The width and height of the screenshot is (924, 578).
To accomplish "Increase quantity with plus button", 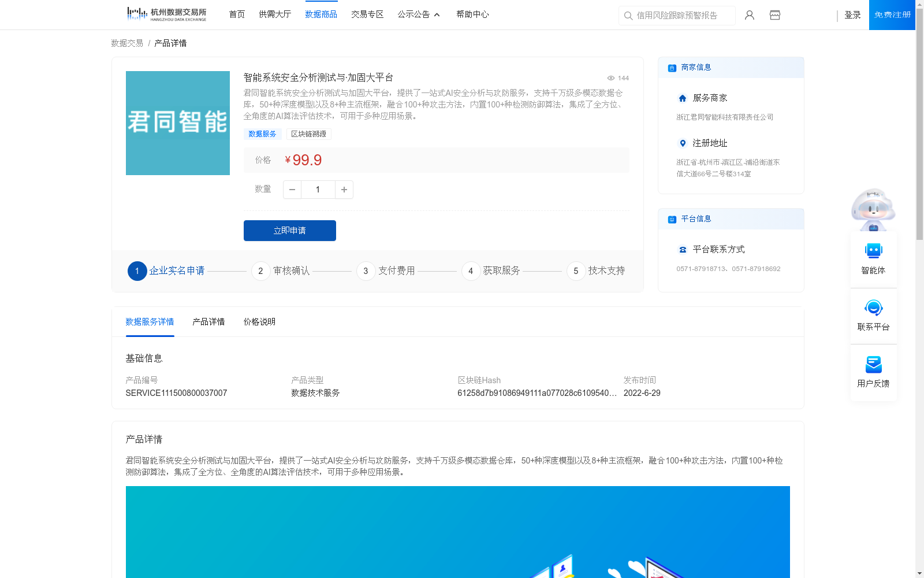I will (x=344, y=190).
